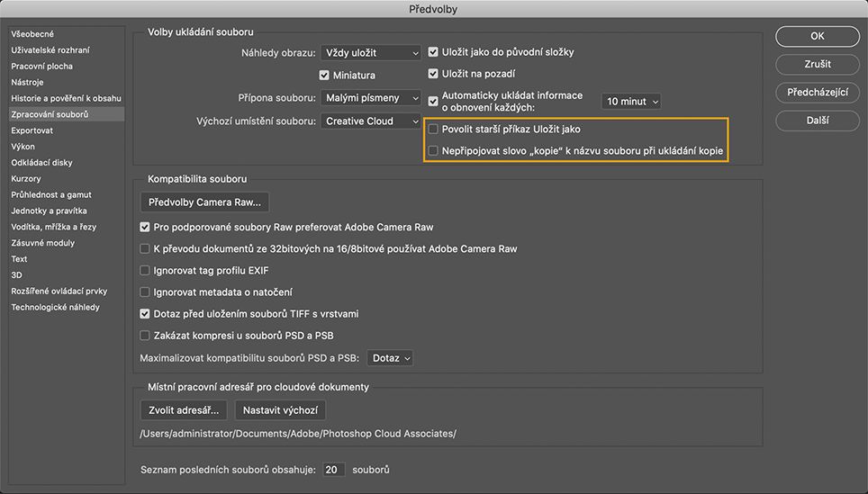Enable the Miniatura checkbox
Viewport: 868px width, 494px height.
(325, 76)
